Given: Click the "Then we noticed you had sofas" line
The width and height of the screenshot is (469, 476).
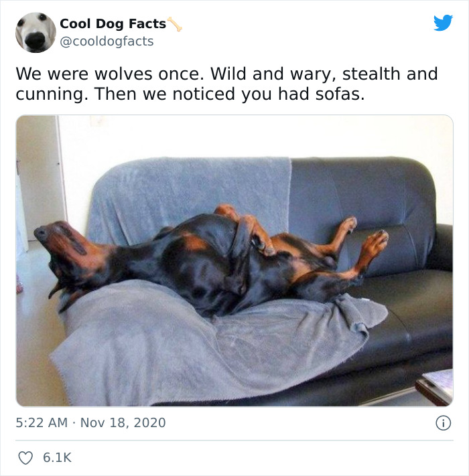Looking at the screenshot, I should (229, 94).
